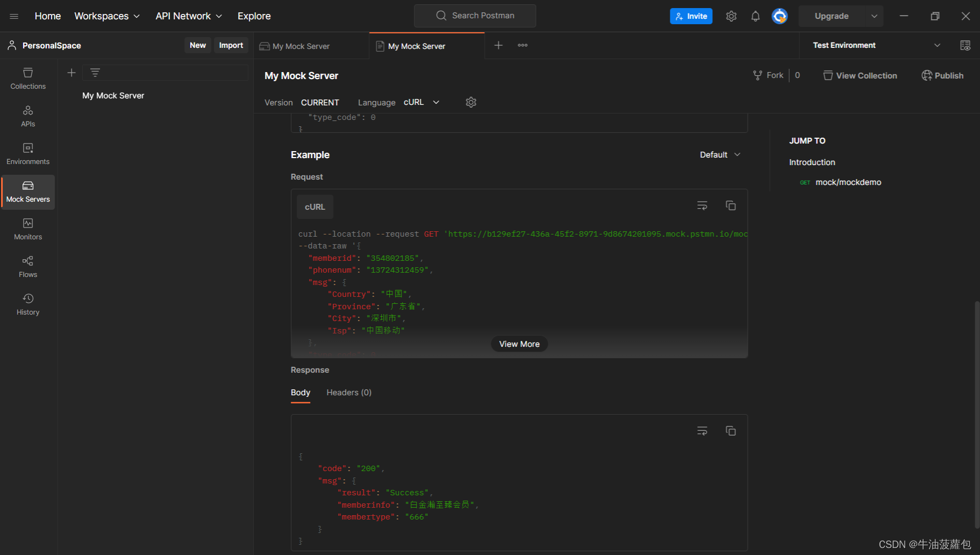980x555 pixels.
Task: Click the cURL label chip
Action: click(315, 207)
